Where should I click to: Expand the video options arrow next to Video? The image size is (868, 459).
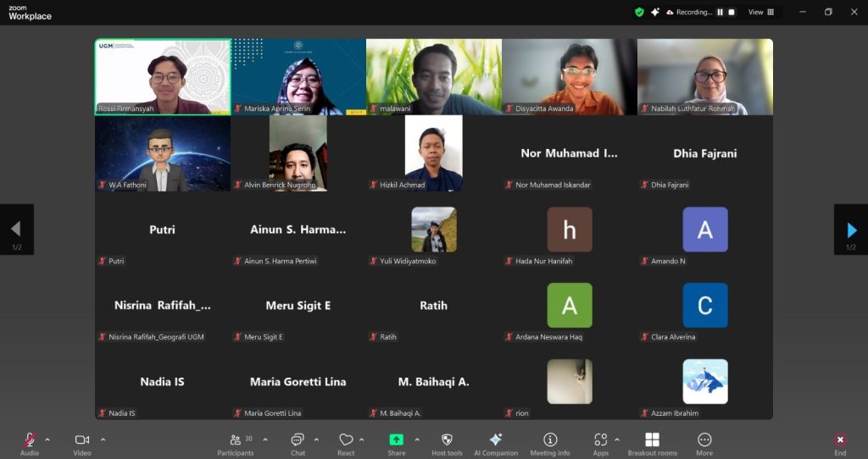click(103, 440)
